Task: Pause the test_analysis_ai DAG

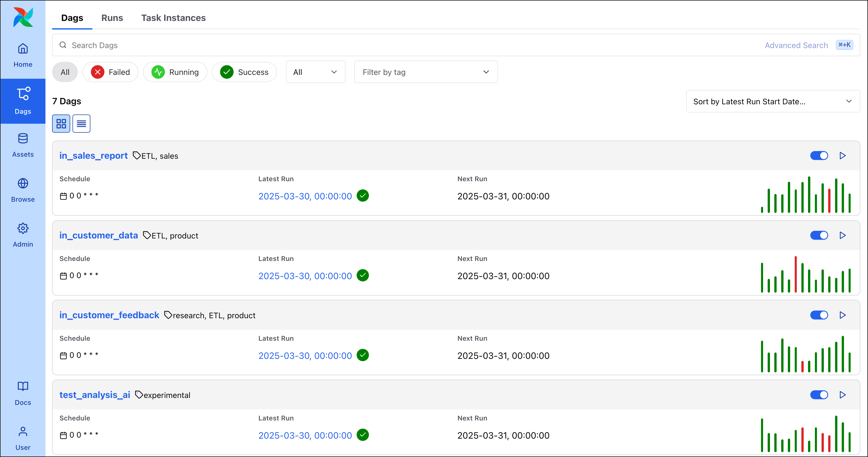Action: pyautogui.click(x=819, y=395)
